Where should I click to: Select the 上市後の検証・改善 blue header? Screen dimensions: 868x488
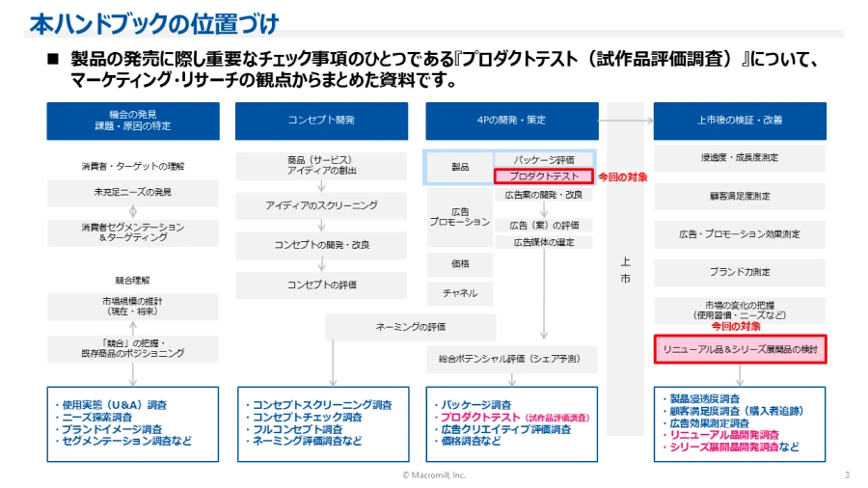740,121
